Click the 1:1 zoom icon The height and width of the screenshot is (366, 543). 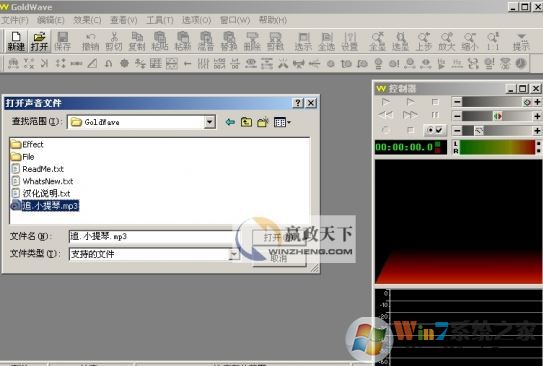[x=493, y=41]
